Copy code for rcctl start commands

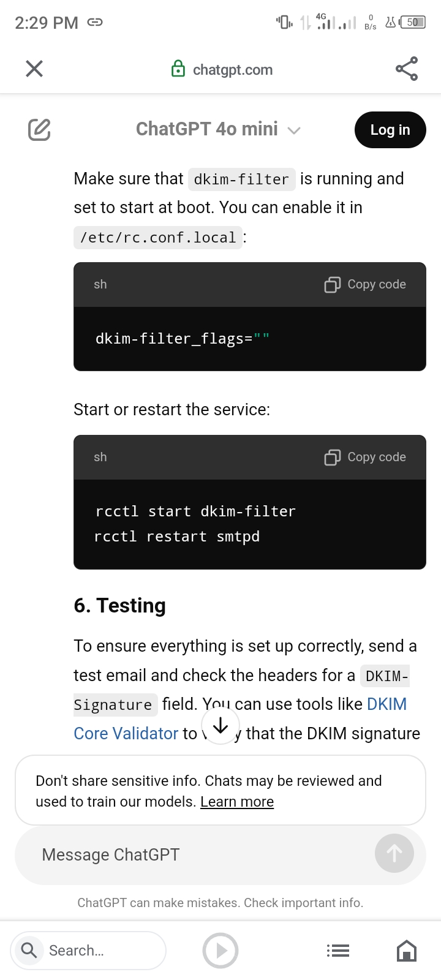(376, 457)
